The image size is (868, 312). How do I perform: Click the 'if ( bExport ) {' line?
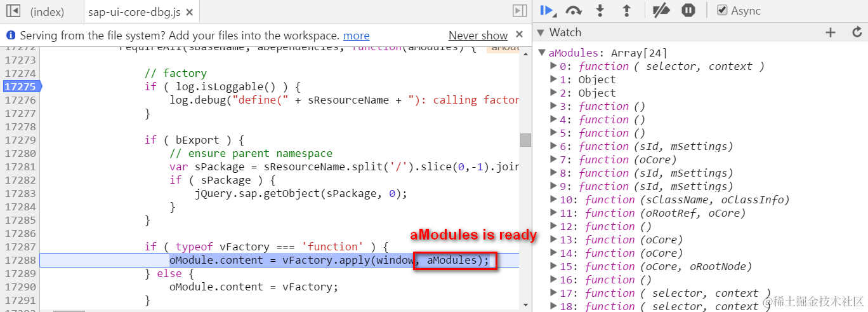pos(194,140)
